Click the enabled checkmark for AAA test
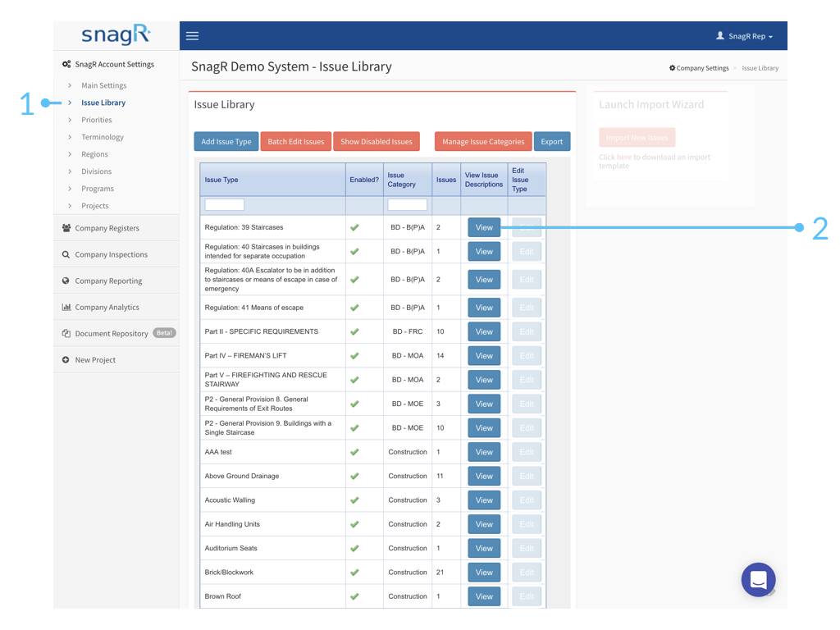This screenshot has height=630, width=840. tap(354, 452)
